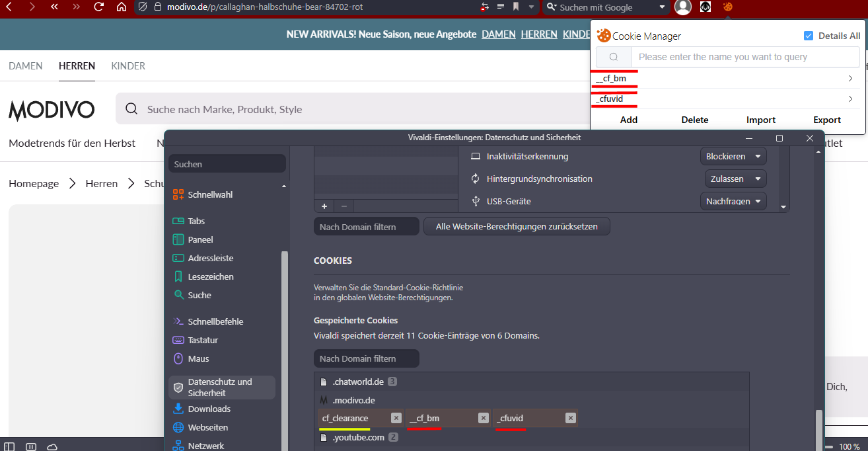Bookmark this page via address bar

tap(516, 7)
